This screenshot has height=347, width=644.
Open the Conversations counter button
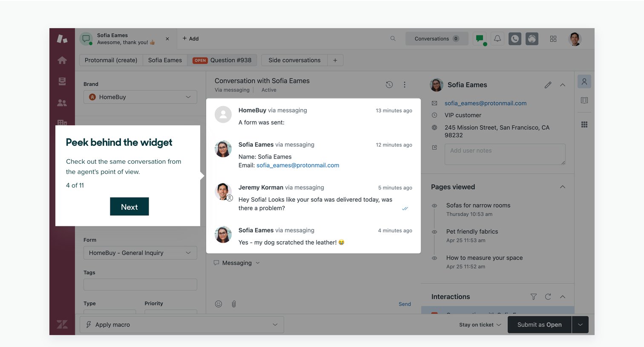click(x=437, y=39)
